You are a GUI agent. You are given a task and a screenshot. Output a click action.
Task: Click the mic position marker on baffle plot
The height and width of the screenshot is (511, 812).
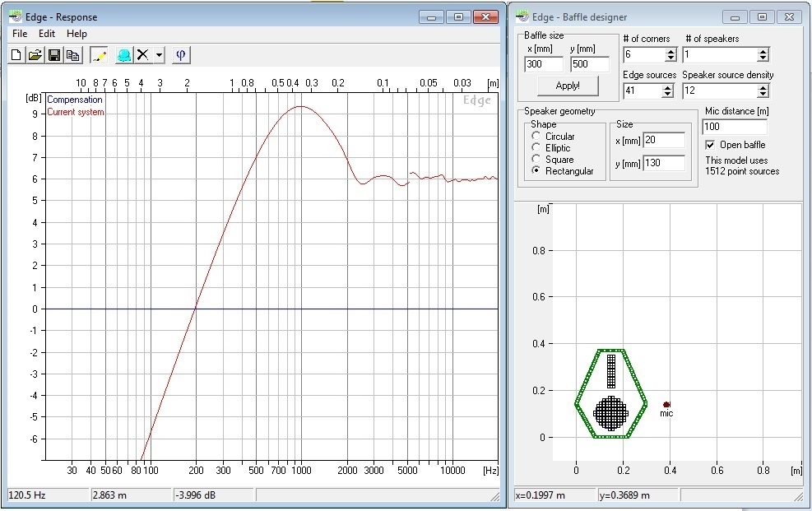coord(666,404)
